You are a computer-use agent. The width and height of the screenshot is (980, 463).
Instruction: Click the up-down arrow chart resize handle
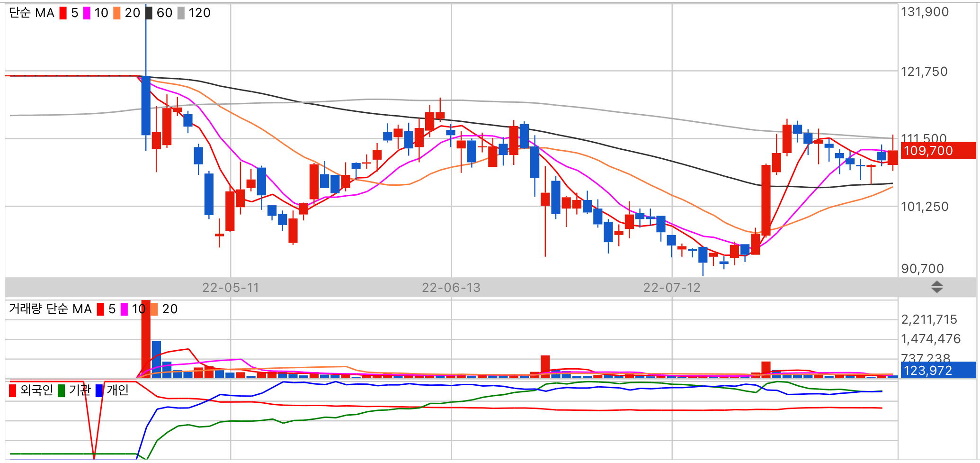(936, 287)
